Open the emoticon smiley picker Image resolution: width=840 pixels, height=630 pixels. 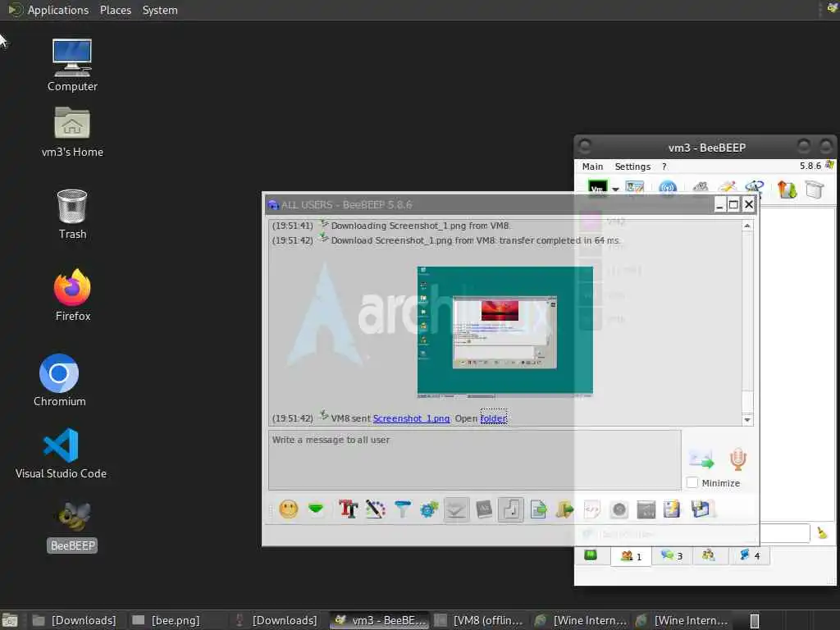pos(288,509)
